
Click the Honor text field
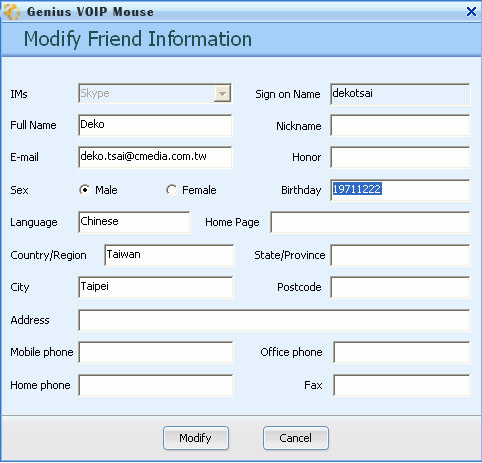click(x=400, y=157)
